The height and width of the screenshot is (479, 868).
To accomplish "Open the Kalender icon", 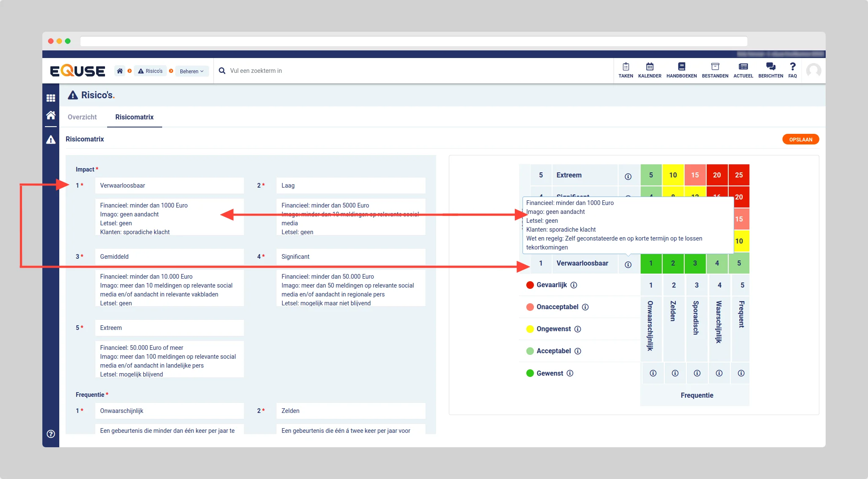I will click(650, 67).
